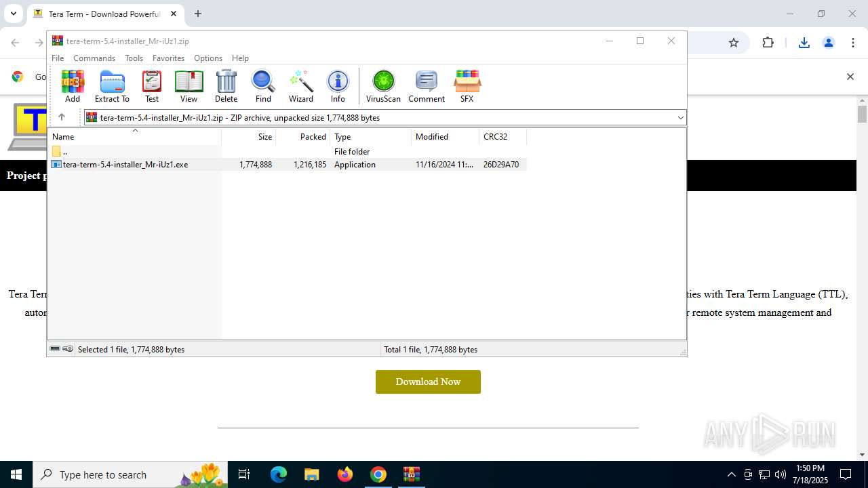Open the Comment tool
Image resolution: width=868 pixels, height=488 pixels.
click(x=427, y=86)
